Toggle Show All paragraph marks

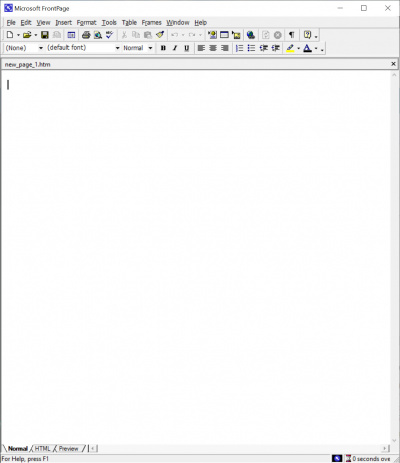coord(292,35)
